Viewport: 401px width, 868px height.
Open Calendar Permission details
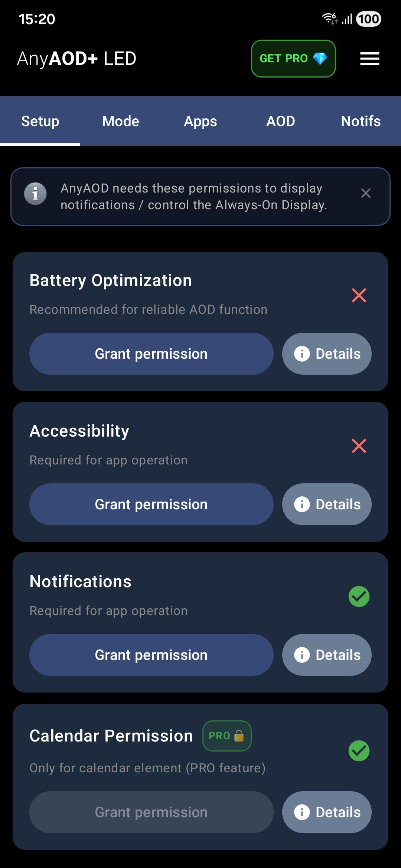pyautogui.click(x=327, y=812)
